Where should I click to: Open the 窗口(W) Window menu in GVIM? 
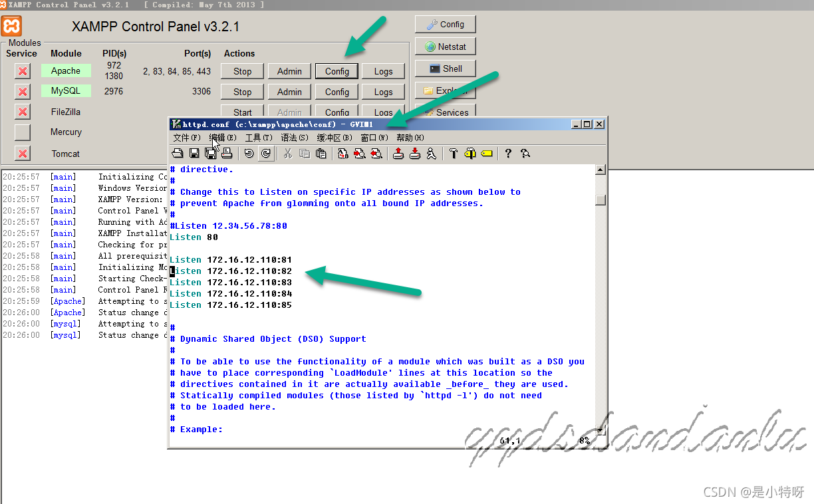(x=374, y=138)
